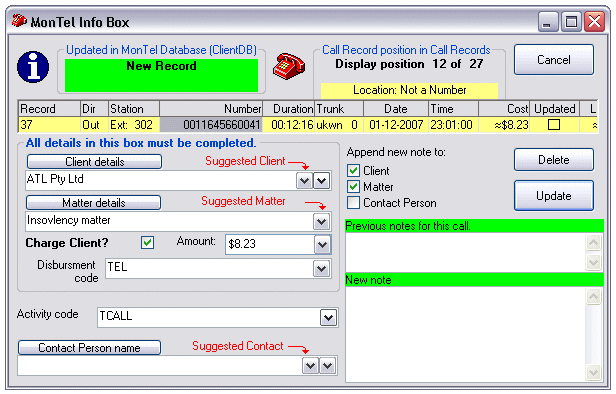This screenshot has height=394, width=616.
Task: Open the Suggested Client dropdown arrow
Action: point(304,181)
